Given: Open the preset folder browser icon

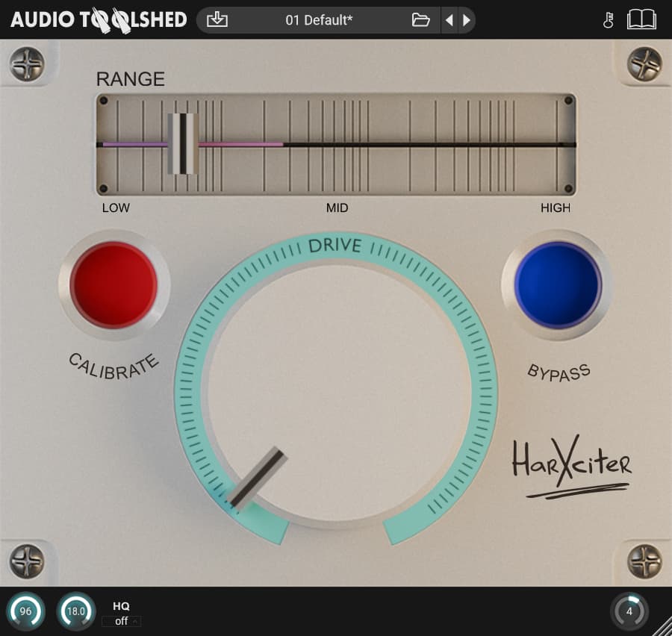Looking at the screenshot, I should tap(420, 19).
